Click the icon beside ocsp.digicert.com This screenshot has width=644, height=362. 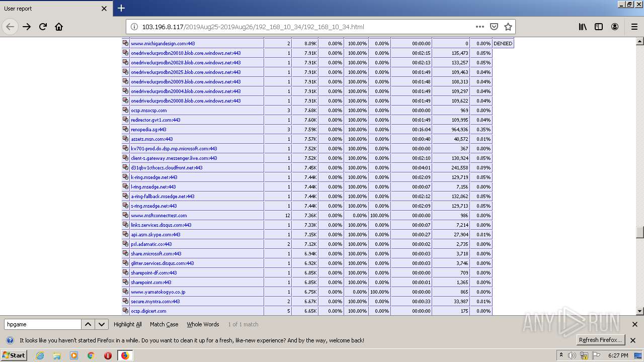pos(126,311)
